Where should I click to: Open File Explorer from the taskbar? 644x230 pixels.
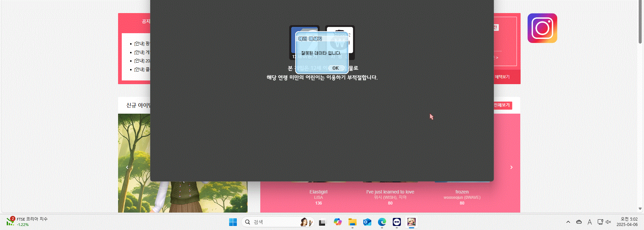coord(352,222)
